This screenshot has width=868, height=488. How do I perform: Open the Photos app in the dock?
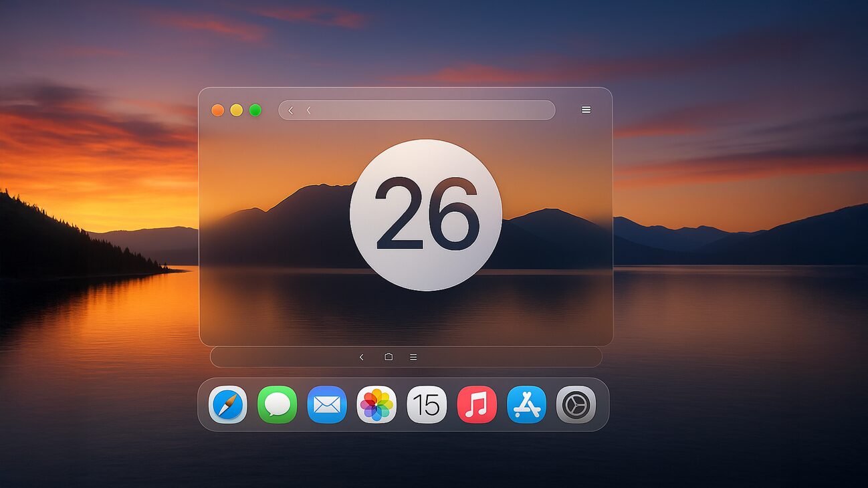(376, 404)
